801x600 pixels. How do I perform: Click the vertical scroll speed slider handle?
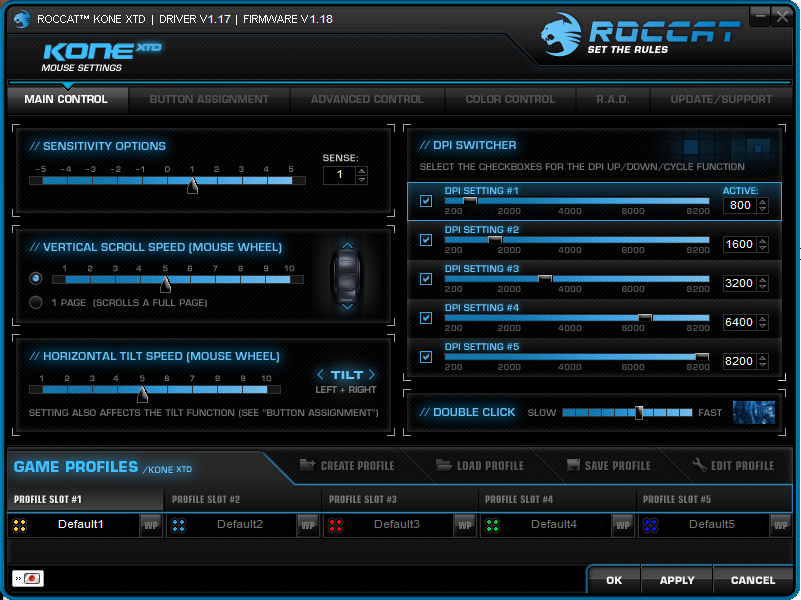166,284
